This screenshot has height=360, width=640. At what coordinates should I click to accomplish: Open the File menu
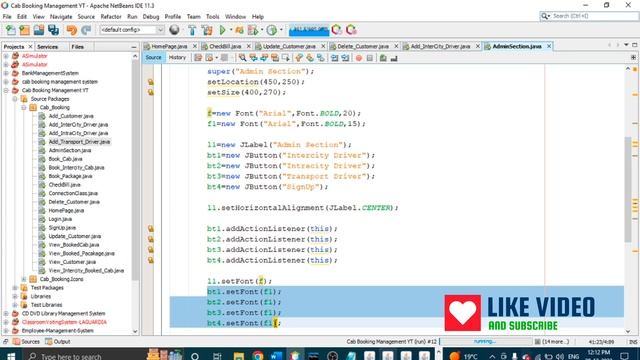7,17
